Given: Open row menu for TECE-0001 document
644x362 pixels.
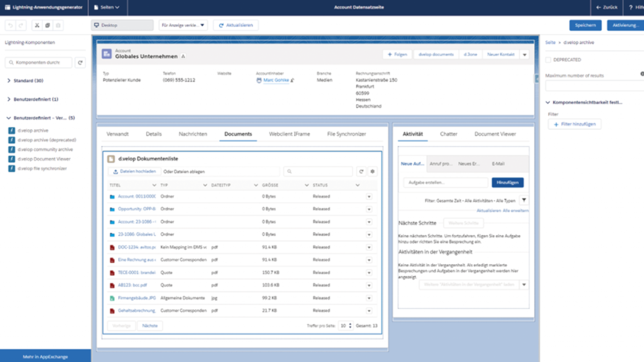Looking at the screenshot, I should (x=369, y=273).
